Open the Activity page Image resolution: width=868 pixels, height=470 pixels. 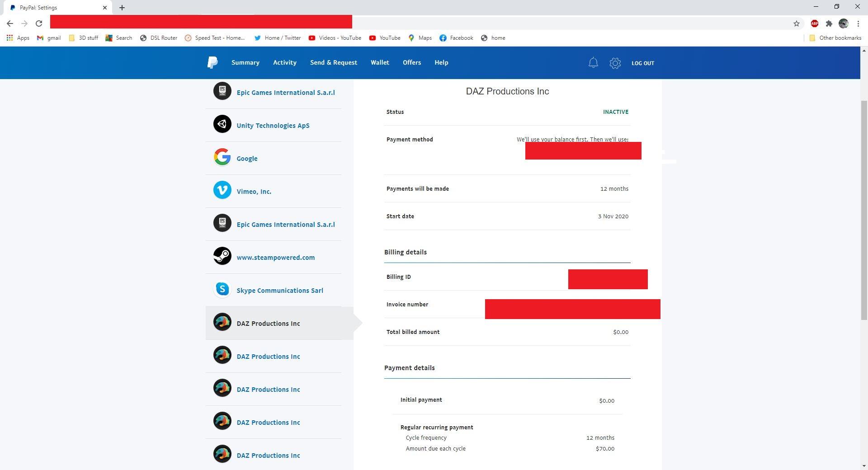click(x=285, y=62)
